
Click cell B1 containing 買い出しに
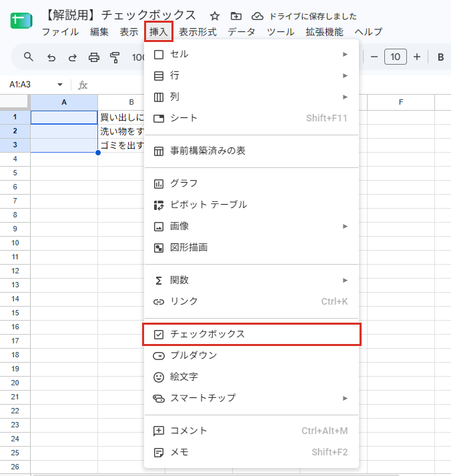121,117
